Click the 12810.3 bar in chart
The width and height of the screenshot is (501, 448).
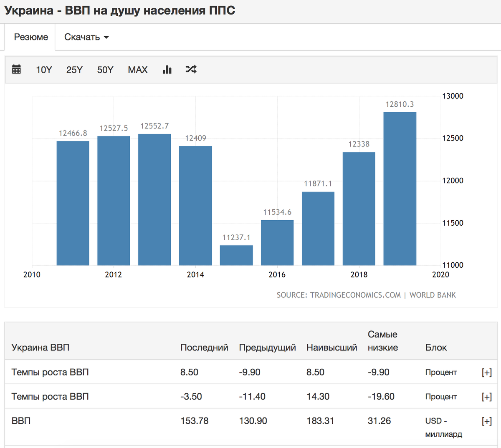400,189
